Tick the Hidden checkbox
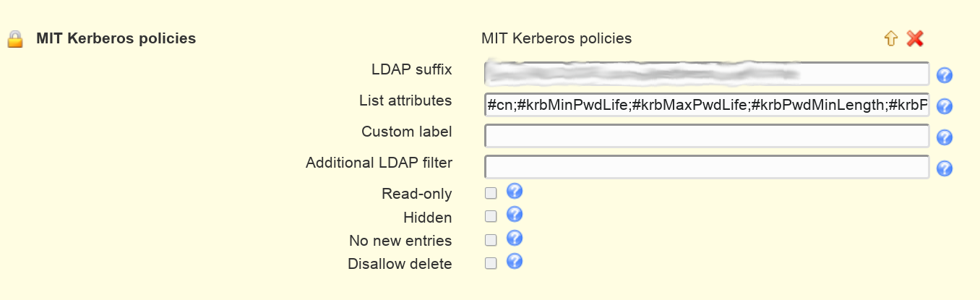The width and height of the screenshot is (980, 300). pyautogui.click(x=491, y=216)
